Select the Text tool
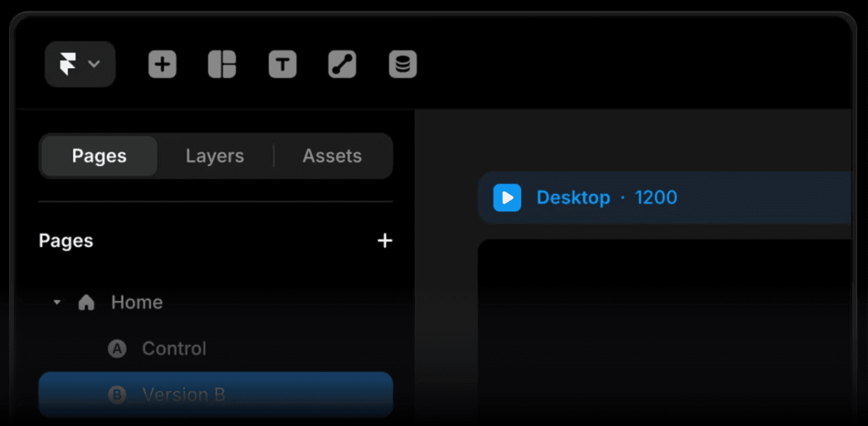The width and height of the screenshot is (868, 426). 282,64
